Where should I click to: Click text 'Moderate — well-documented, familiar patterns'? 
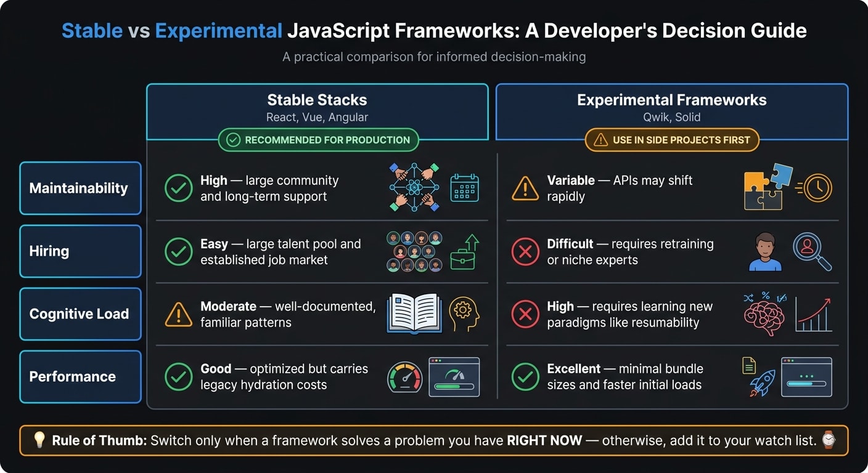[288, 314]
